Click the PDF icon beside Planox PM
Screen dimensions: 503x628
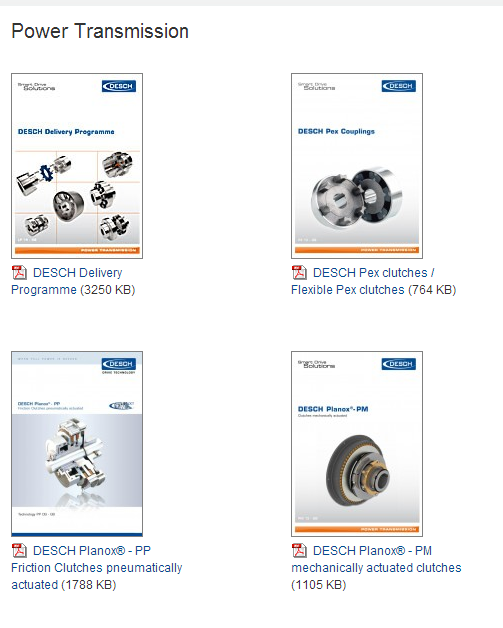pos(299,550)
